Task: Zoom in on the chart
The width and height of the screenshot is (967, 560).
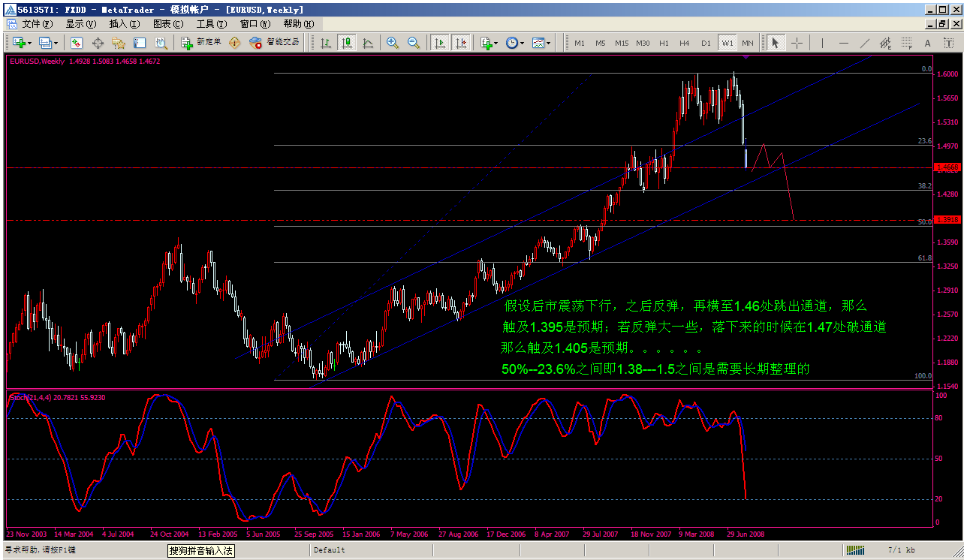Action: (393, 43)
